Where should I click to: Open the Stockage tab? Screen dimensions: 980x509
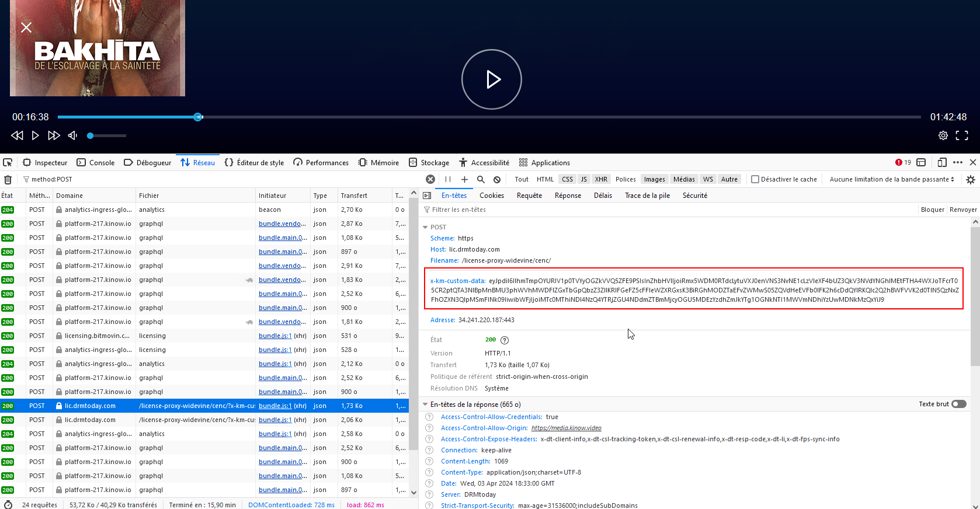click(x=429, y=163)
